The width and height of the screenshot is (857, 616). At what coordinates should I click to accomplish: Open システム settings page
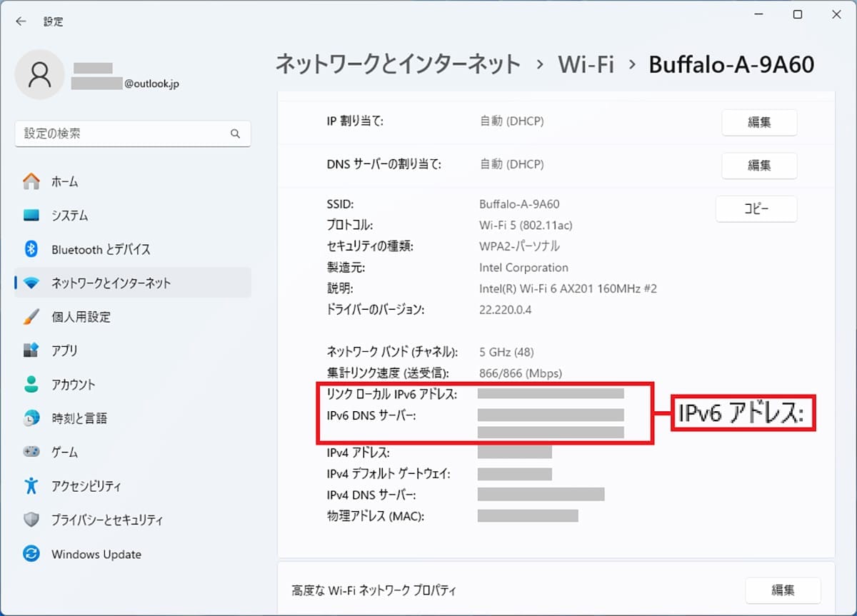[x=133, y=215]
